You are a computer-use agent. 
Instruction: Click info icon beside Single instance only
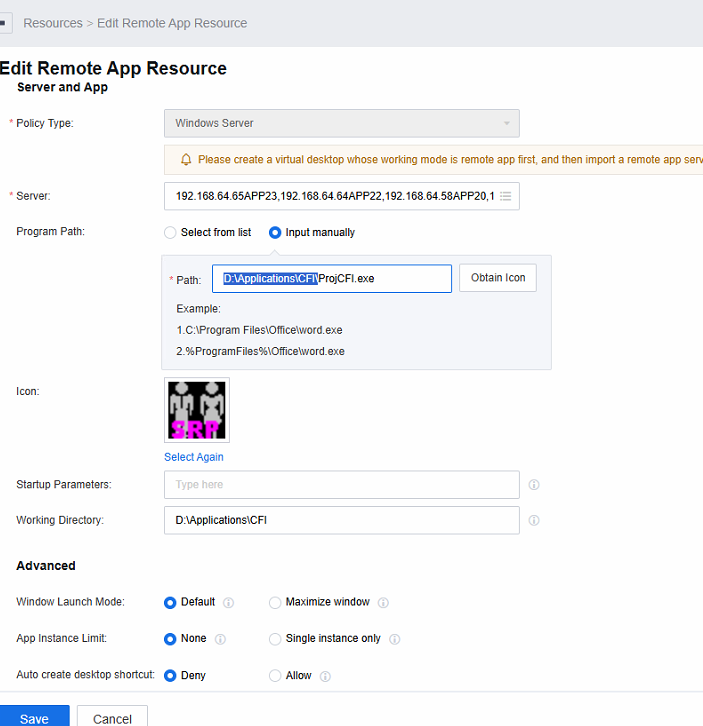[x=394, y=639]
